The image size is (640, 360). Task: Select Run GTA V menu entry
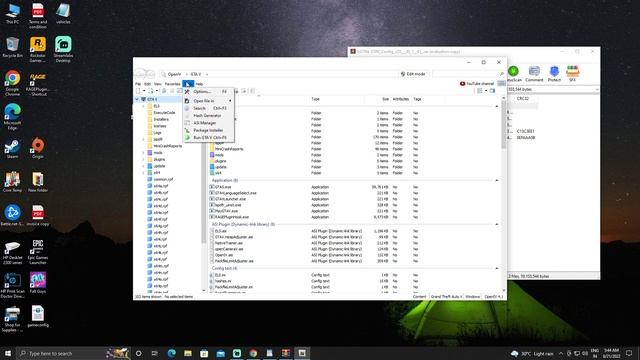[209, 138]
